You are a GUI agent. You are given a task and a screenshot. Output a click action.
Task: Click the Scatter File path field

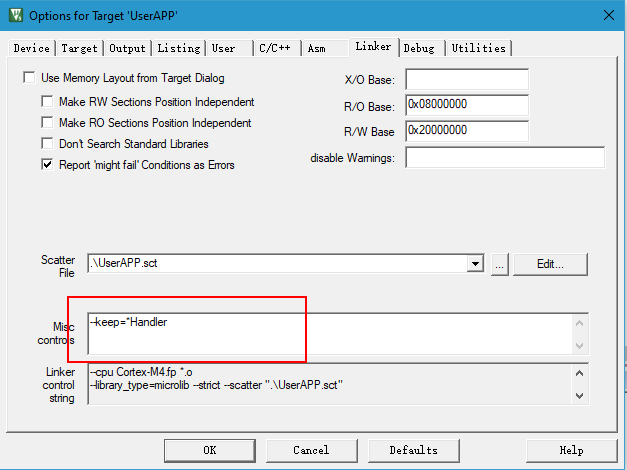click(x=277, y=263)
